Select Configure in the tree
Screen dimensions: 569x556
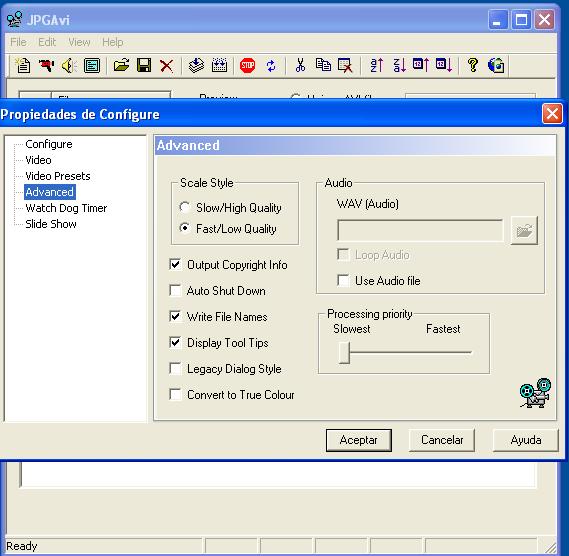[49, 144]
